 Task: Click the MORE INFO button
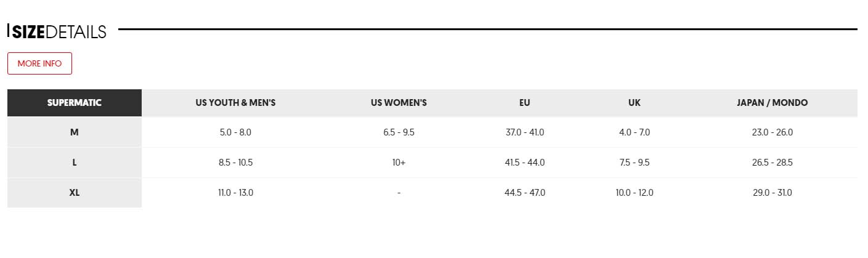[x=39, y=63]
